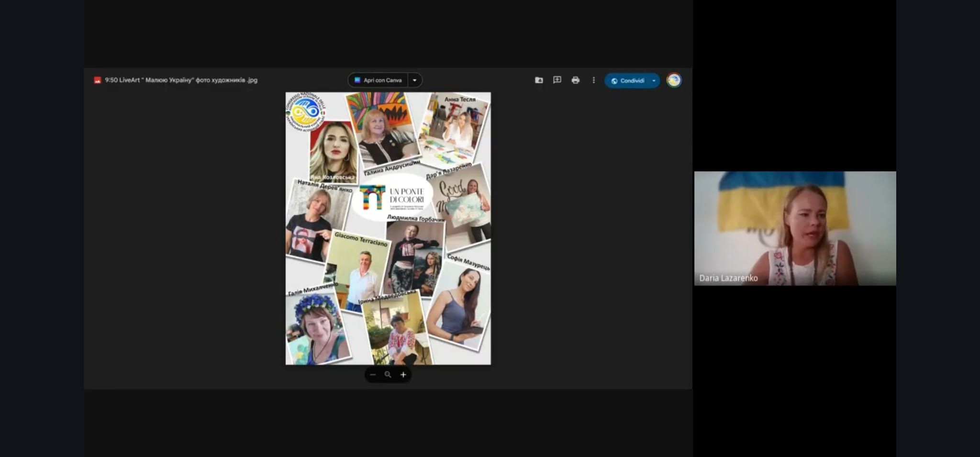
Task: Open the three-dot more actions menu
Action: tap(593, 80)
